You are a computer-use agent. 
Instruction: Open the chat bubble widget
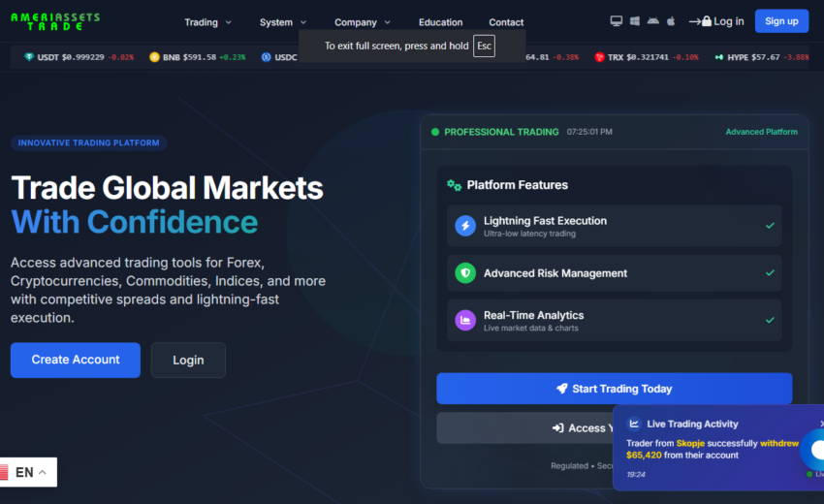pos(814,450)
